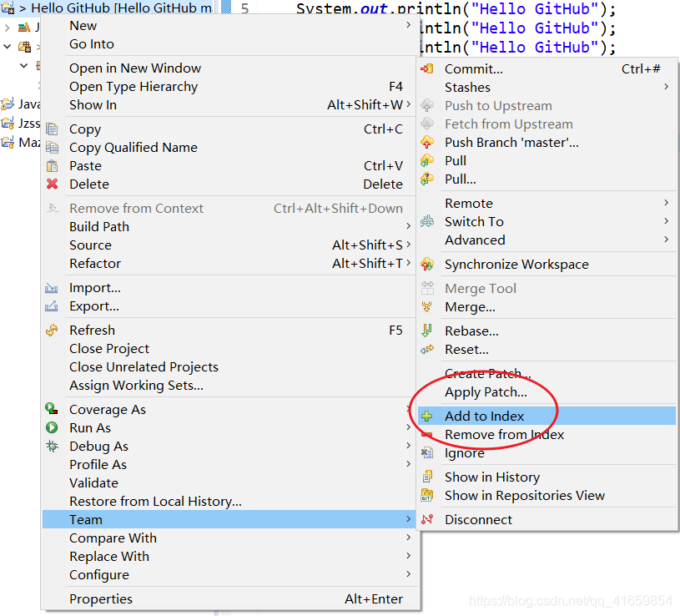This screenshot has width=680, height=616.
Task: Open the Replace With submenu arrow
Action: [408, 555]
